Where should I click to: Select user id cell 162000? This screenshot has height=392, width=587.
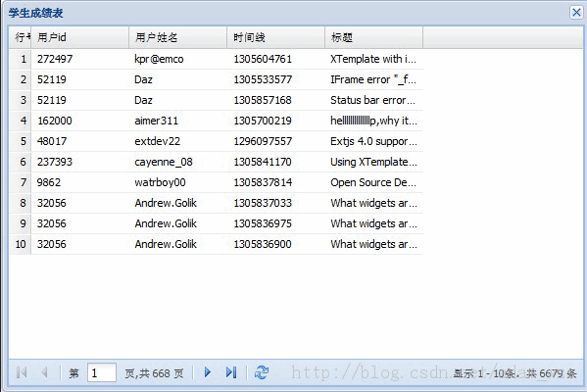(x=80, y=121)
